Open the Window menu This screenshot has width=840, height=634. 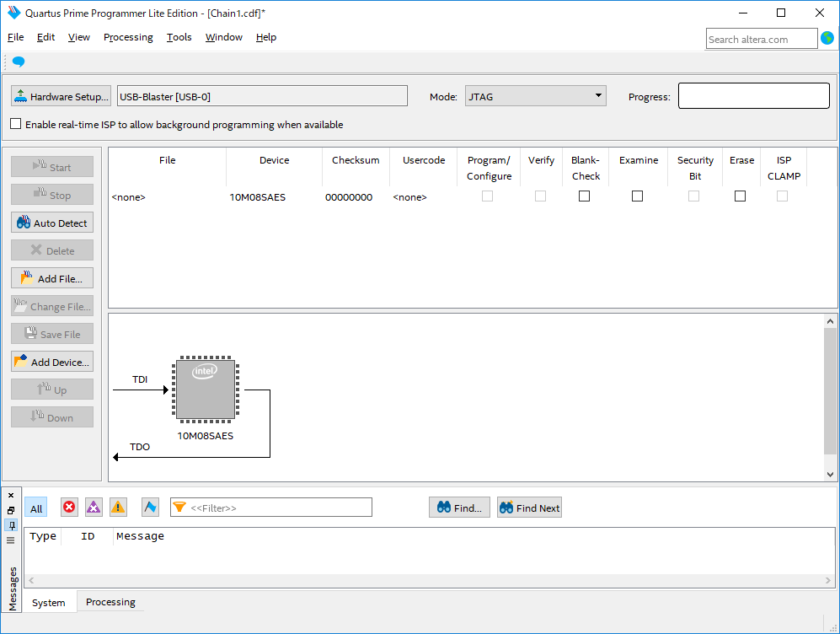pos(224,37)
